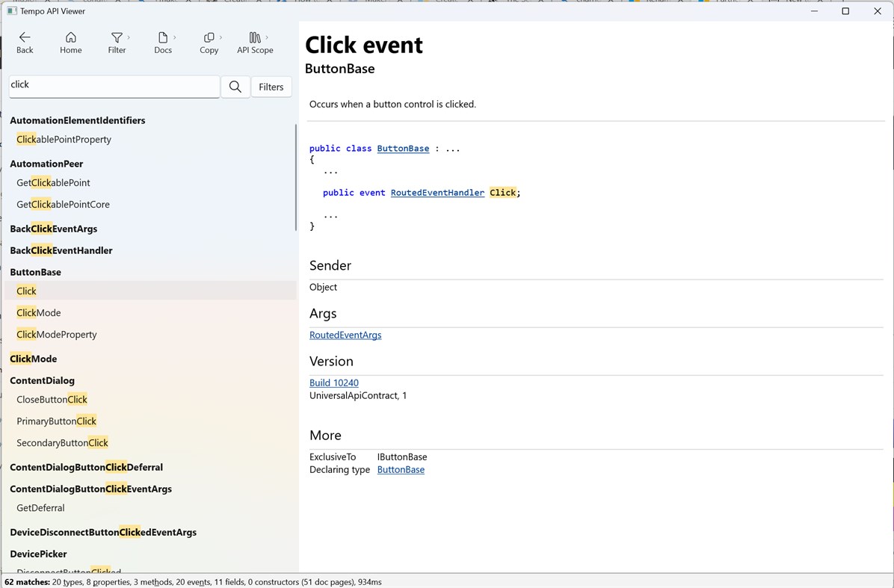This screenshot has height=588, width=894.
Task: Select Click under ButtonBase in the list
Action: (x=26, y=291)
